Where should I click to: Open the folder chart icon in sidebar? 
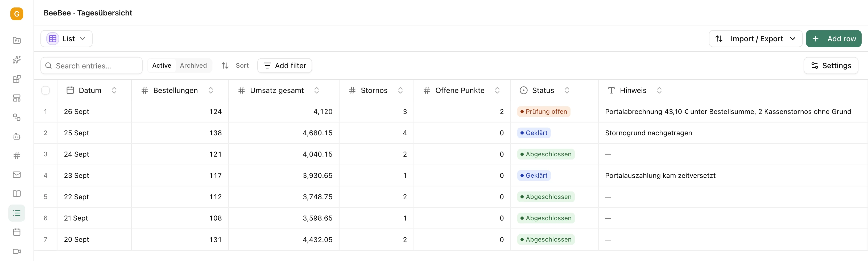16,40
